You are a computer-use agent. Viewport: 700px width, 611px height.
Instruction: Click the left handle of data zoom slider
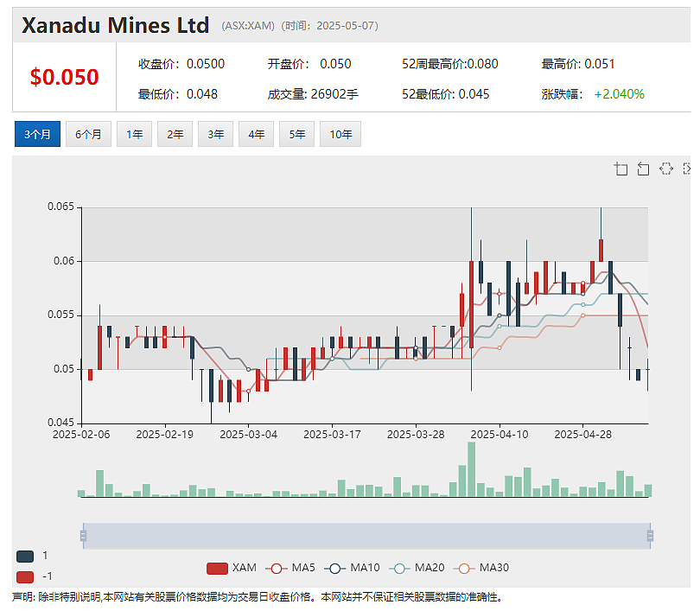(83, 536)
